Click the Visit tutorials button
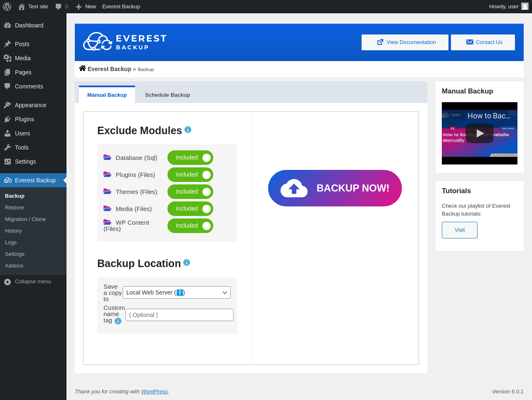Screen dimensions: 532x400 (x=460, y=230)
